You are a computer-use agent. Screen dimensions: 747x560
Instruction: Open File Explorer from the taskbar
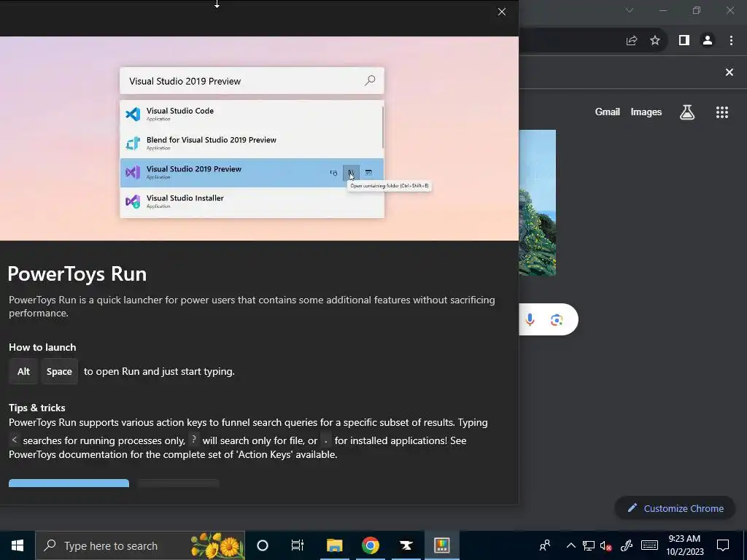point(334,545)
